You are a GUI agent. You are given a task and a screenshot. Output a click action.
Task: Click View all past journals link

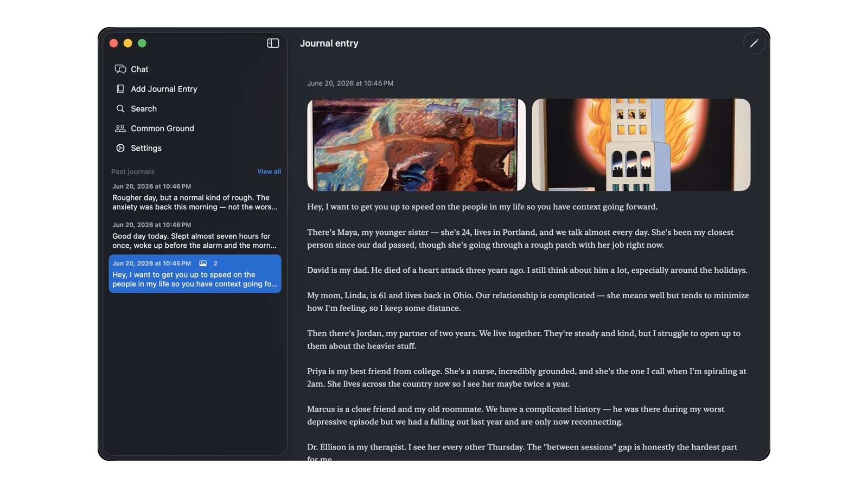click(269, 171)
